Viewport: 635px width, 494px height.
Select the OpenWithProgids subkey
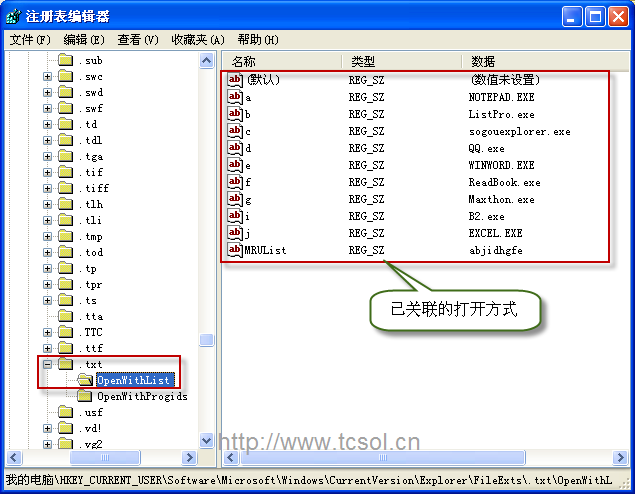coord(142,396)
